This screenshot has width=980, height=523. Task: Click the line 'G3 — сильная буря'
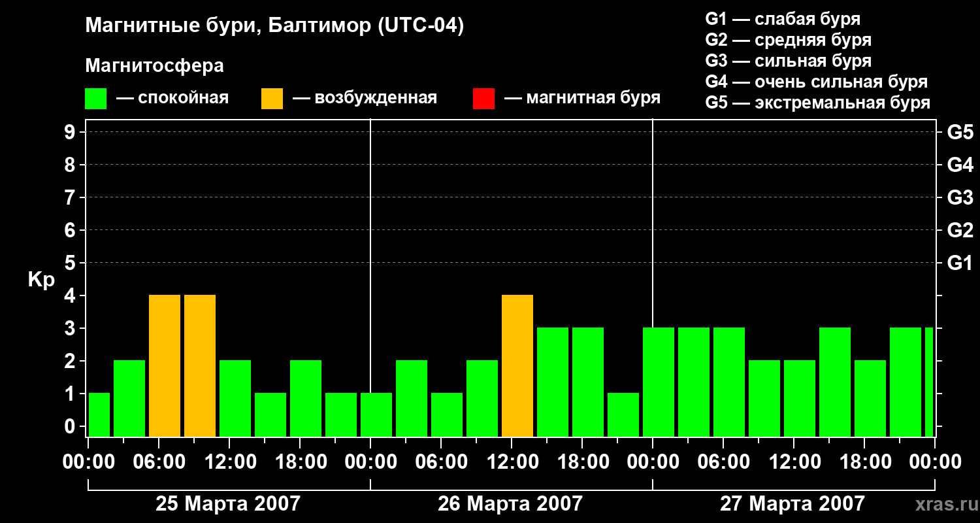click(788, 61)
